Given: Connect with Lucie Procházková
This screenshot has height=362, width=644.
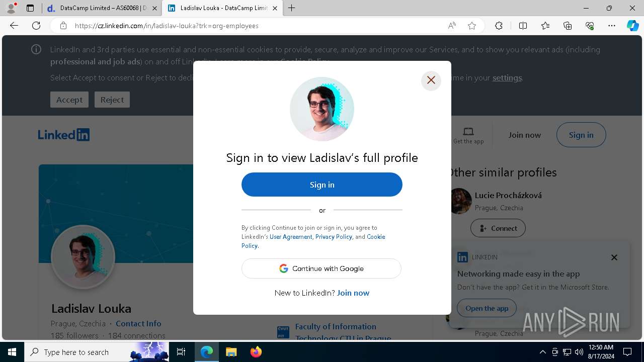Looking at the screenshot, I should [498, 228].
